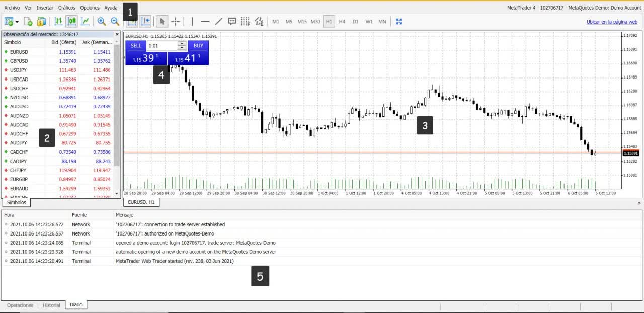Screen dimensions: 644x313
Task: Select the trendline drawing tool
Action: coord(218,21)
